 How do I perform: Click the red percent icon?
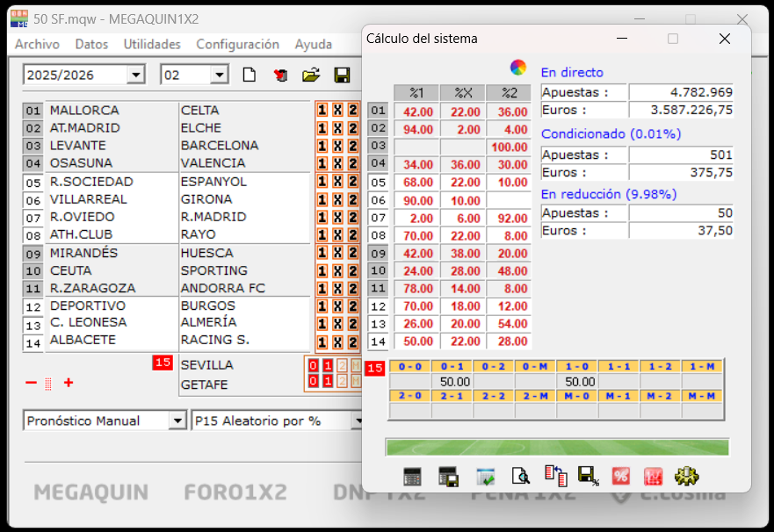click(620, 477)
